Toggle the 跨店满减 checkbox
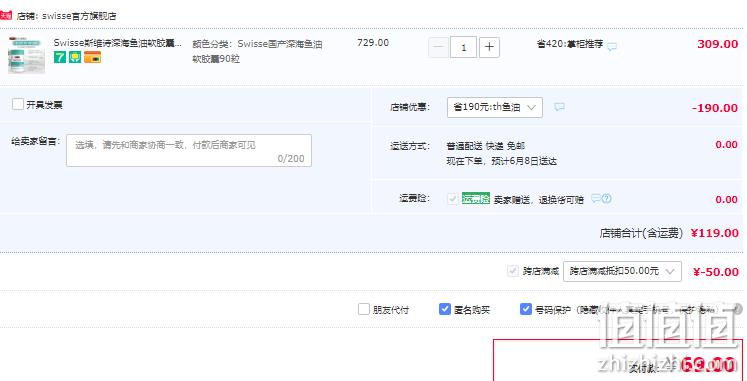The height and width of the screenshot is (381, 747). point(513,271)
